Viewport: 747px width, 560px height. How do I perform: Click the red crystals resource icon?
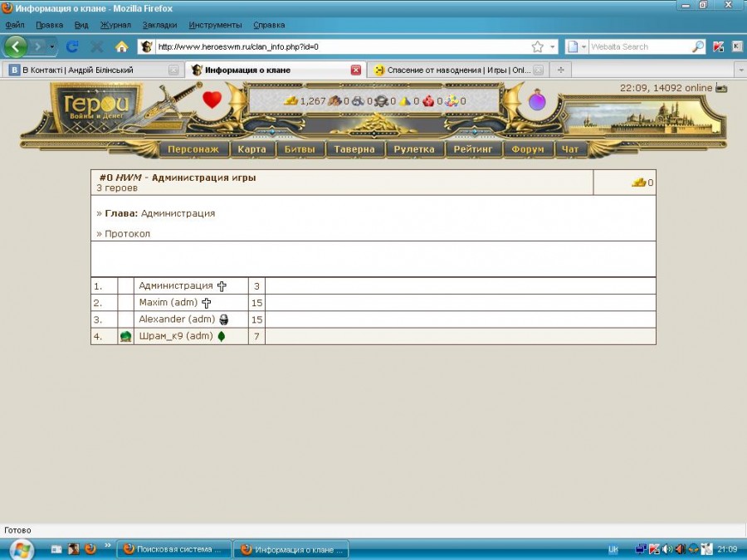coord(428,101)
